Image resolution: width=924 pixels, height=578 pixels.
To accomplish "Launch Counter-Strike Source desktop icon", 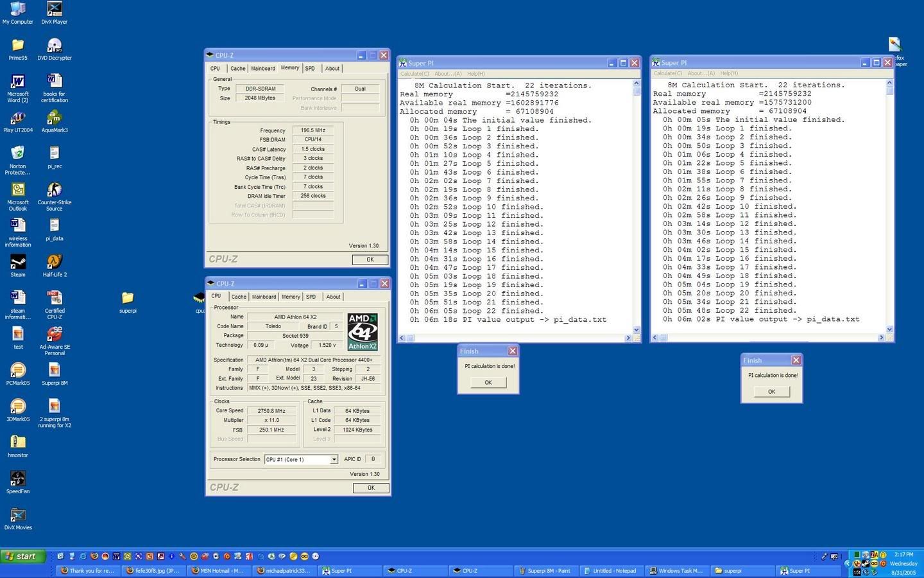I will point(55,197).
